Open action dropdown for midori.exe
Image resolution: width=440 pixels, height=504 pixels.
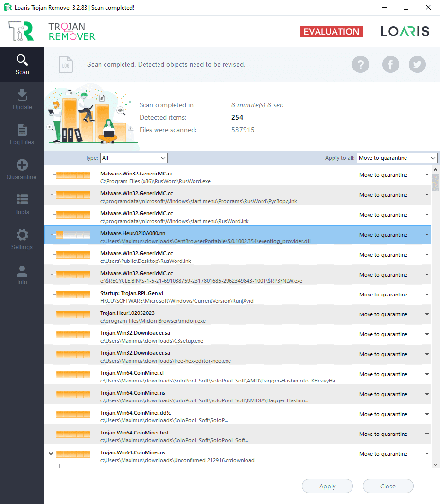coord(427,314)
